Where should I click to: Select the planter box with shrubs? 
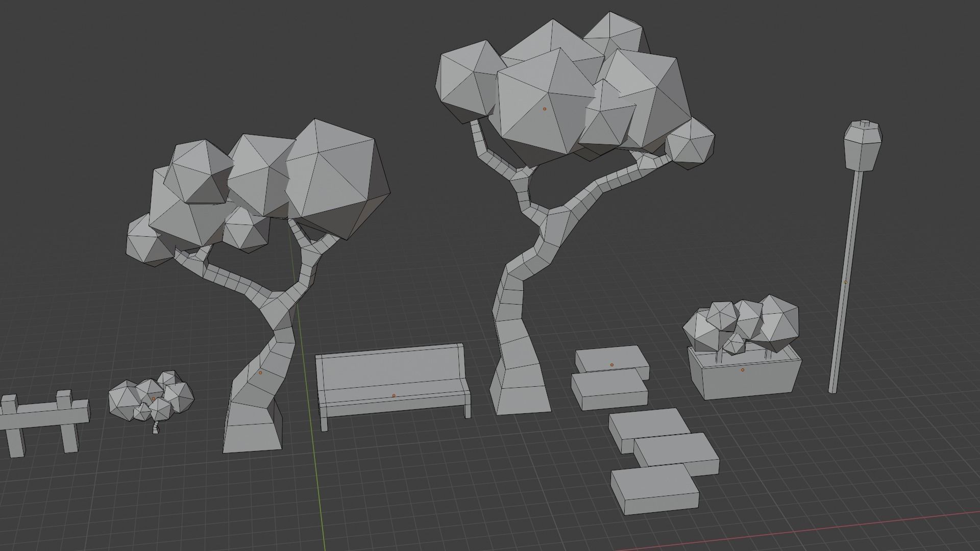click(743, 348)
